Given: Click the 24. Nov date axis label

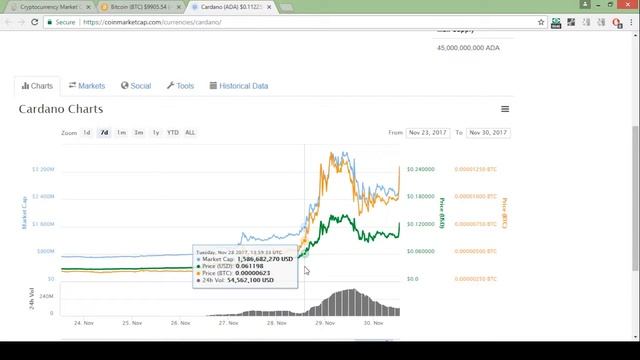Looking at the screenshot, I should pyautogui.click(x=84, y=323).
